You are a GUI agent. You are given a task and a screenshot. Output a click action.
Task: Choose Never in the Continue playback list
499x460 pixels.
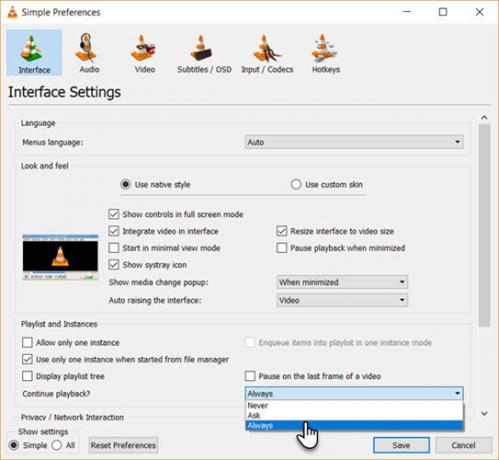[354, 406]
